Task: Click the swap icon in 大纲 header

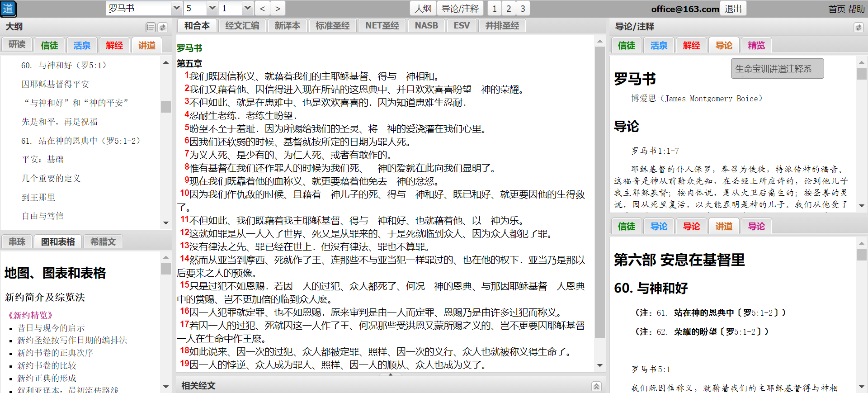Action: point(163,28)
